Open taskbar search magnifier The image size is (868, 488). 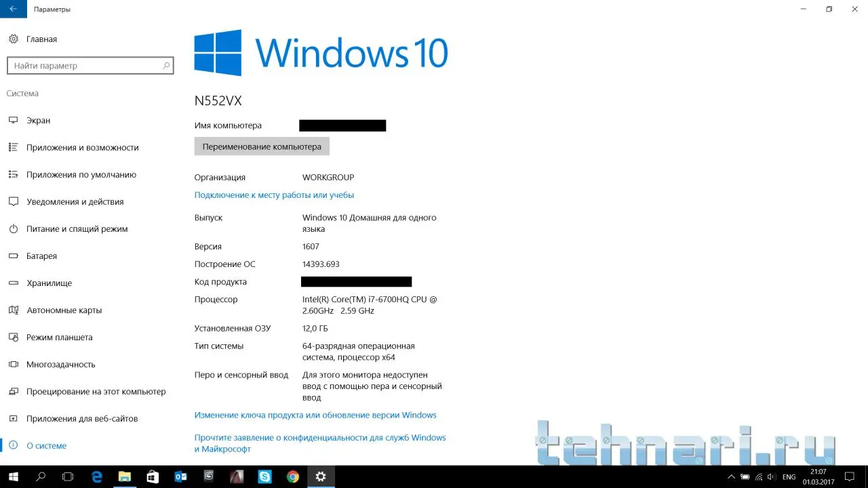[41, 476]
